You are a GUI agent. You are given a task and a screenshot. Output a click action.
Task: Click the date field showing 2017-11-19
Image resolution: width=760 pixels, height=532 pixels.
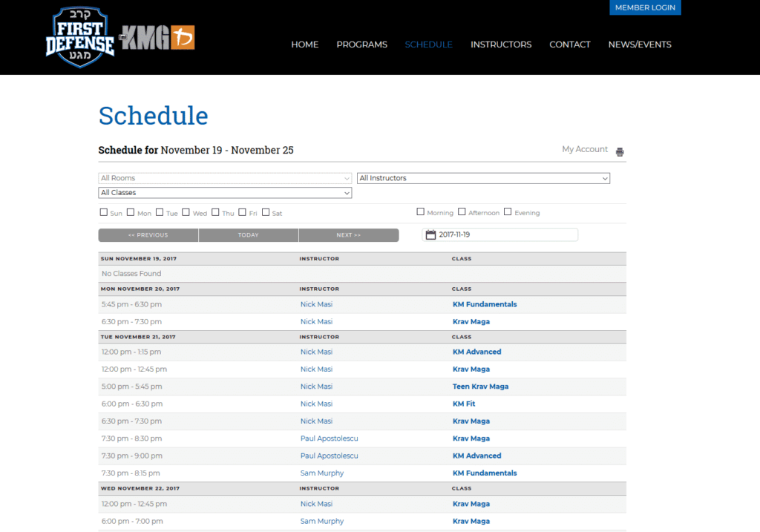point(499,234)
